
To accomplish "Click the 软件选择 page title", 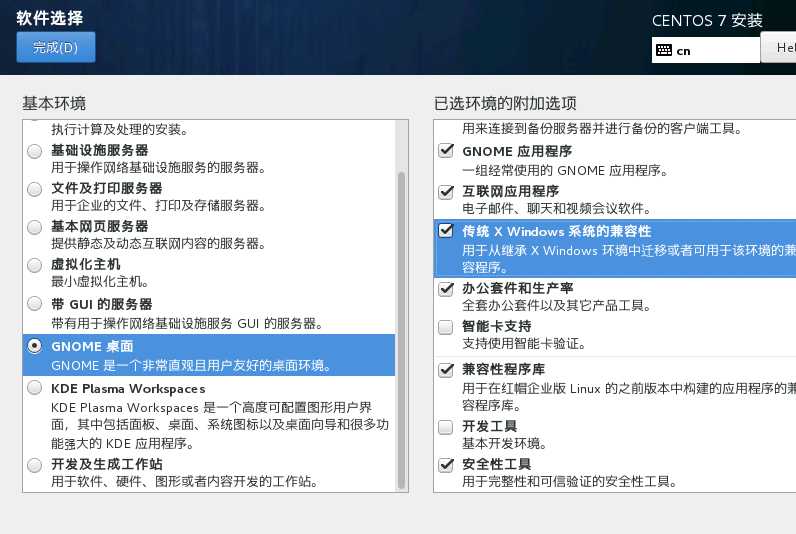I will [x=50, y=18].
